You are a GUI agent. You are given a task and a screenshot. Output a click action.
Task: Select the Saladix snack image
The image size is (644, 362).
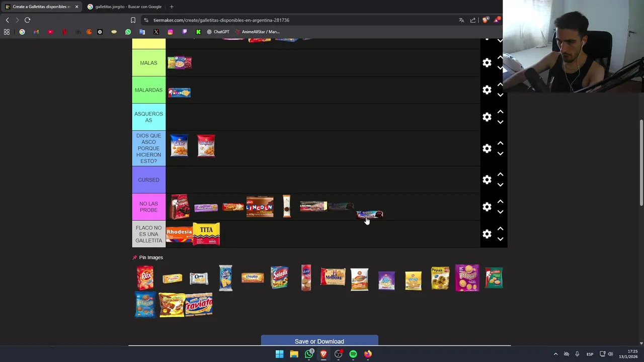tap(279, 278)
